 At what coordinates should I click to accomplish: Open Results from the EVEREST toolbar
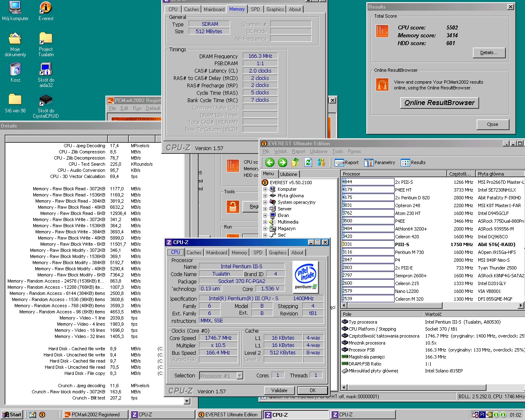pos(413,162)
